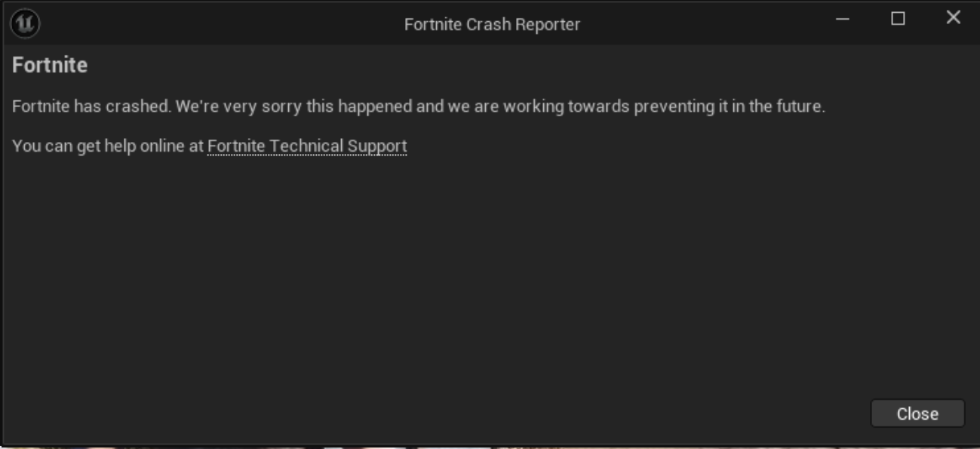
Task: Click the "Fortnite has crashed" message text
Action: coord(419,106)
